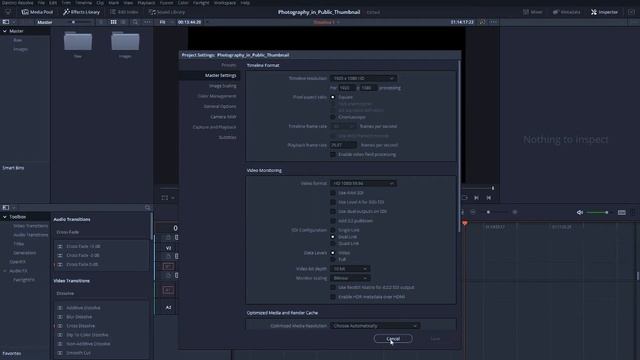This screenshot has height=360, width=640.
Task: Click the speaker mute icon
Action: click(x=580, y=212)
